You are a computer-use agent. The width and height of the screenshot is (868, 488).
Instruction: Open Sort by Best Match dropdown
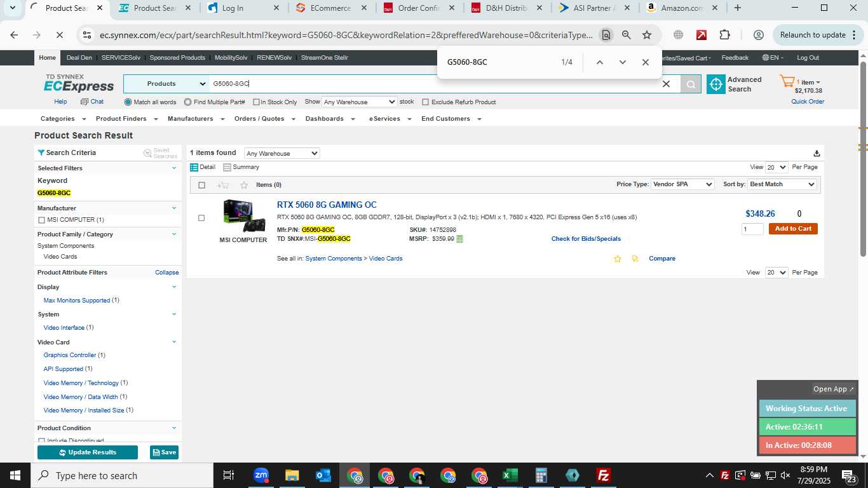(782, 184)
